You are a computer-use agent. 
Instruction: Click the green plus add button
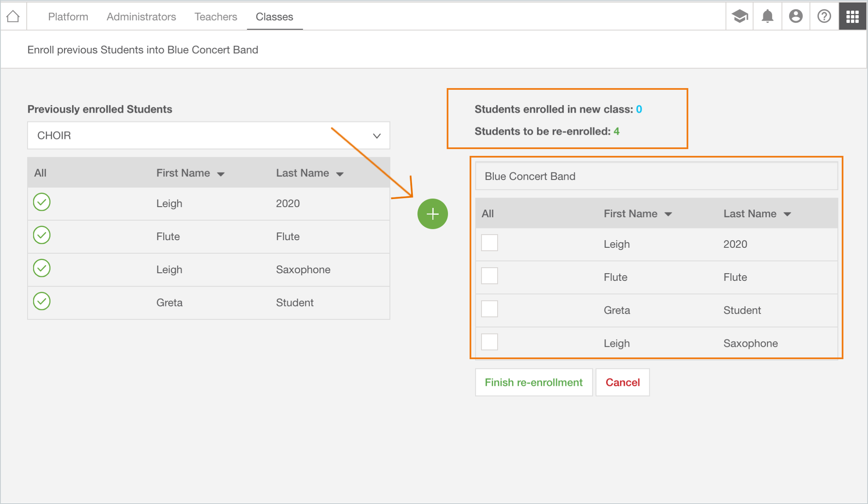433,214
